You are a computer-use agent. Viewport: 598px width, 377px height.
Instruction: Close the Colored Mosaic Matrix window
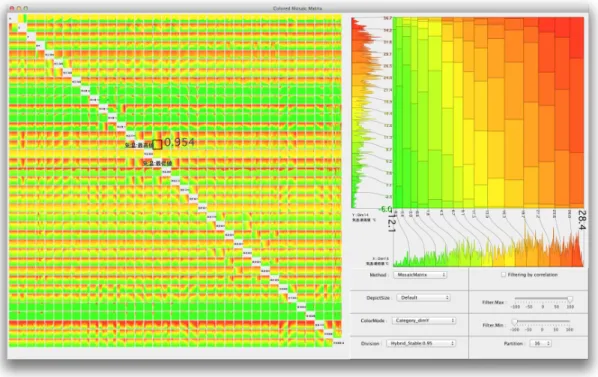[11, 8]
